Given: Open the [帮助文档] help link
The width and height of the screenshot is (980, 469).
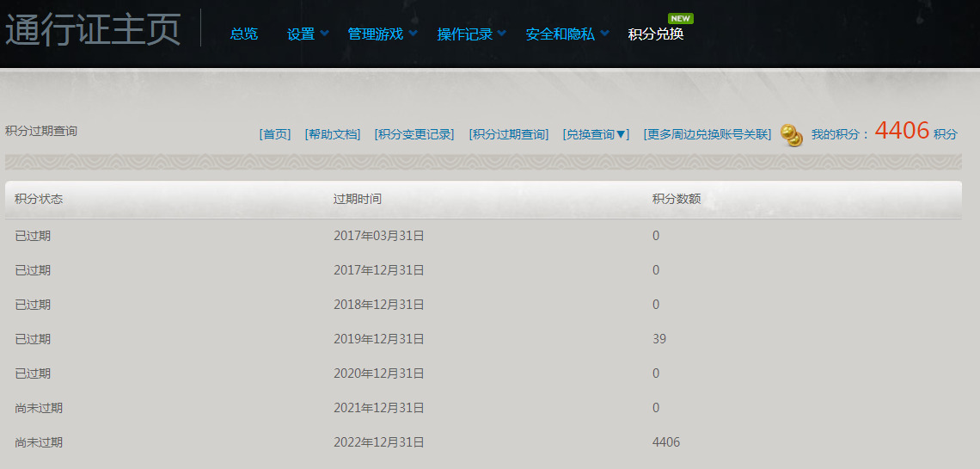Looking at the screenshot, I should pos(333,134).
